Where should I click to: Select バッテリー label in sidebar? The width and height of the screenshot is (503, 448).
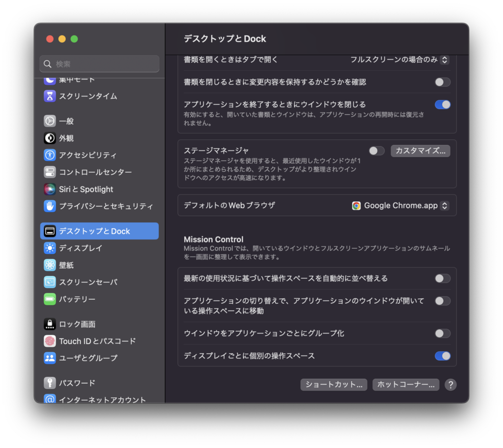coord(77,299)
